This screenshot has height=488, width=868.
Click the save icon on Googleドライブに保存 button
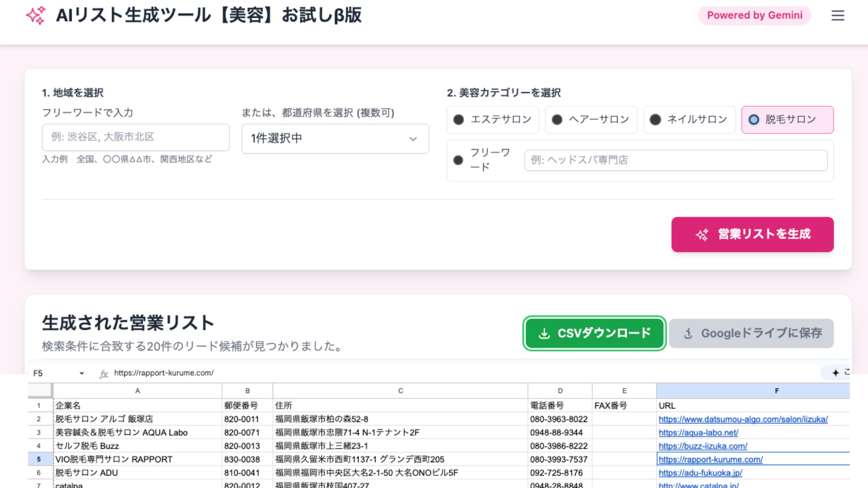(688, 333)
